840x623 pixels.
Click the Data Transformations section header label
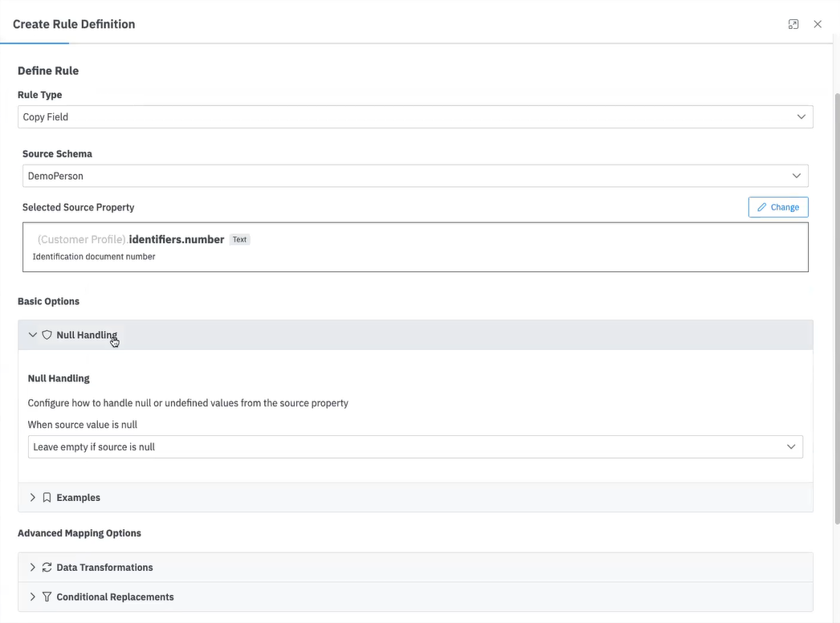(x=104, y=568)
